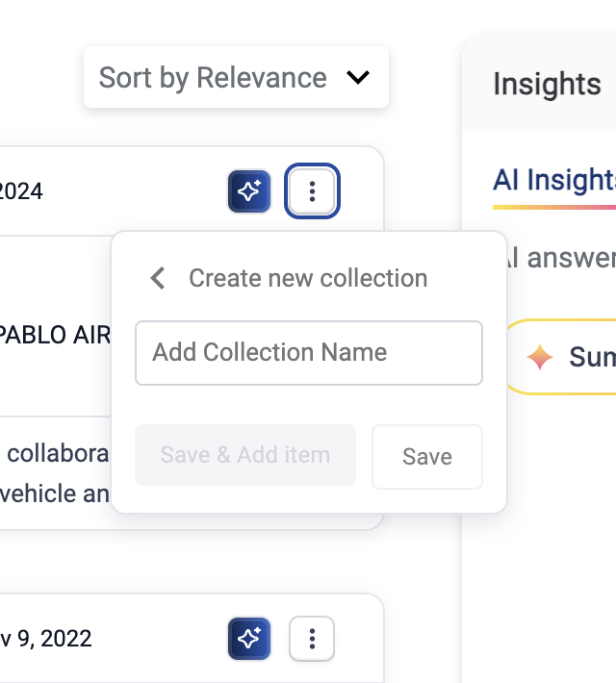Click the AI sparkle icon on the 2022 card

tap(249, 639)
